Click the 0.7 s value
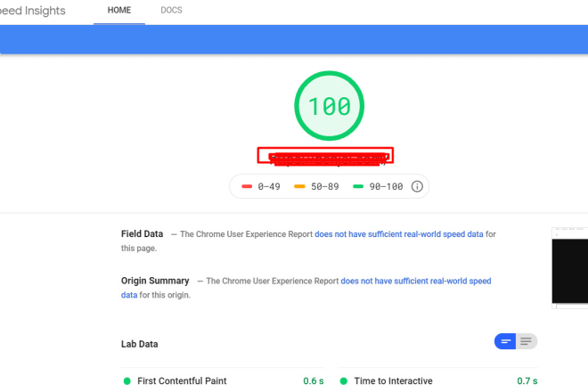 coord(527,381)
